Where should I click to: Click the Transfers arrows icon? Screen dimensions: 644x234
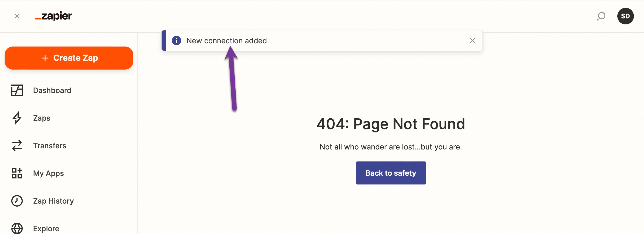(x=17, y=146)
